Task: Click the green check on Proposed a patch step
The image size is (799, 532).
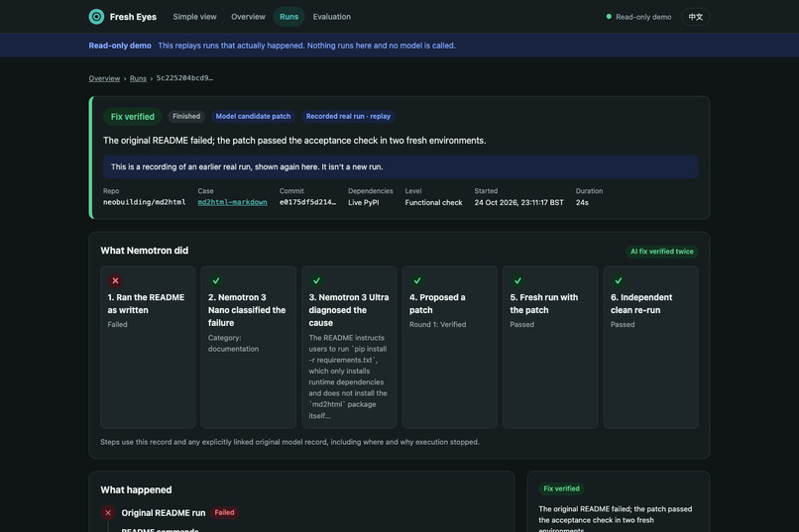Action: (x=416, y=280)
